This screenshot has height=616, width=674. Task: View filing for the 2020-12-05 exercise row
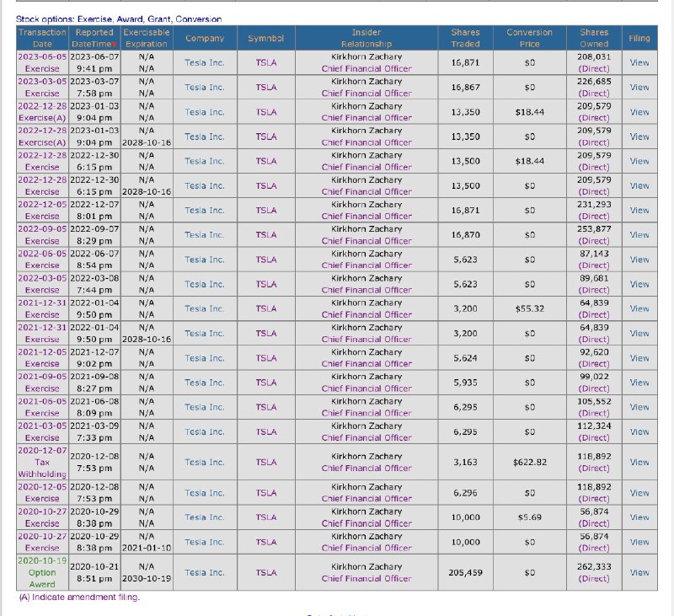click(639, 493)
